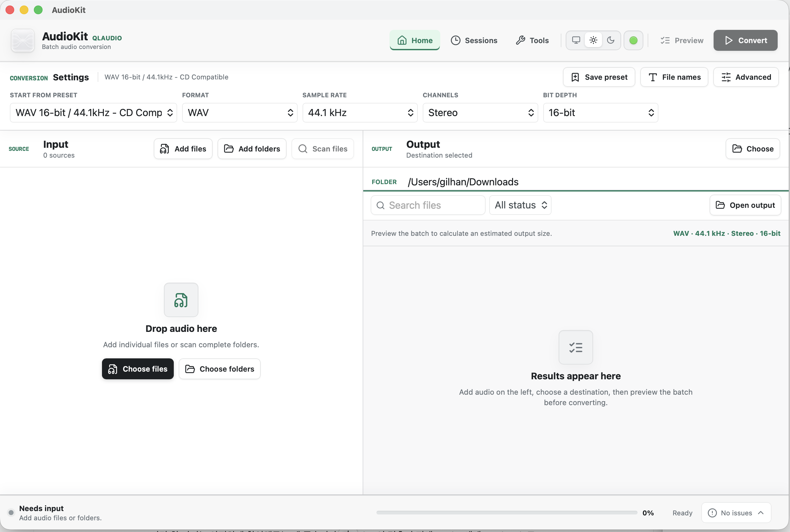Select light theme sun icon
This screenshot has height=532, width=790.
(x=593, y=40)
